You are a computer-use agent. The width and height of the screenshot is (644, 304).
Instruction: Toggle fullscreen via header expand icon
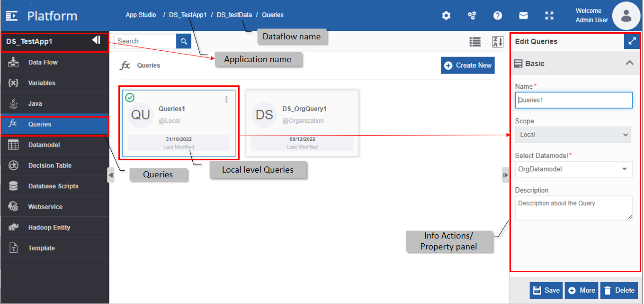pos(549,16)
